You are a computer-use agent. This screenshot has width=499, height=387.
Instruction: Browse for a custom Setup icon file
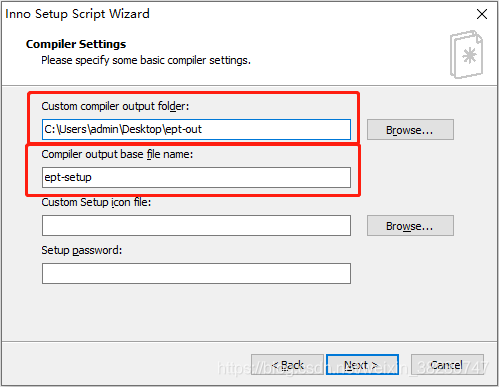click(x=410, y=226)
